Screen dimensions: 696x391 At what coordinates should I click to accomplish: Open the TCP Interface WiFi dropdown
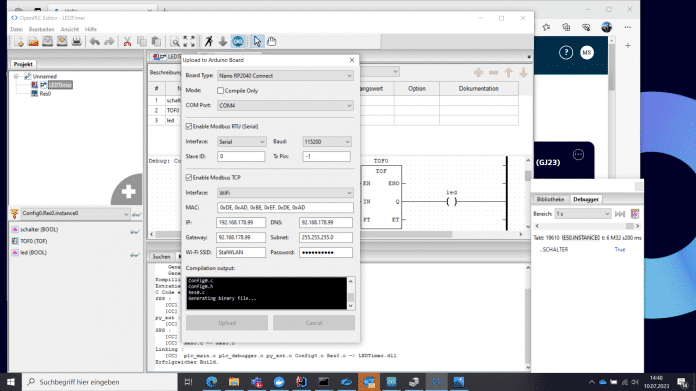[285, 193]
